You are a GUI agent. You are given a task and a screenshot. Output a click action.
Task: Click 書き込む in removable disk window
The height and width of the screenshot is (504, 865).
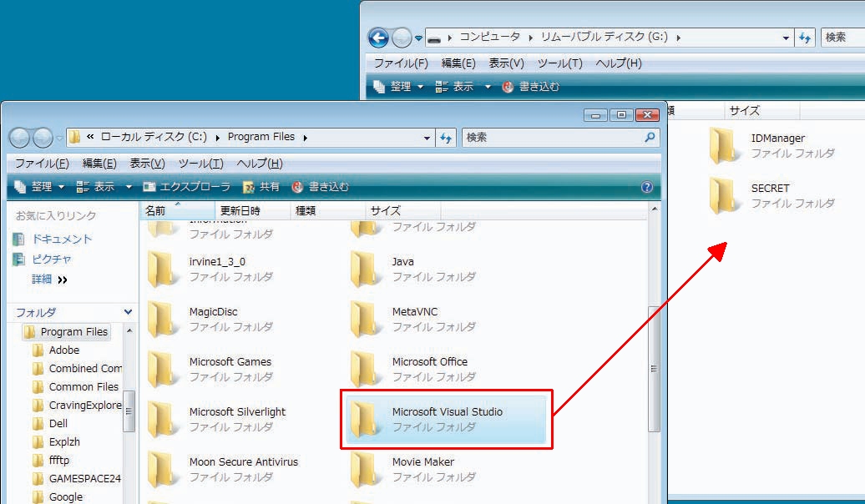tap(531, 87)
